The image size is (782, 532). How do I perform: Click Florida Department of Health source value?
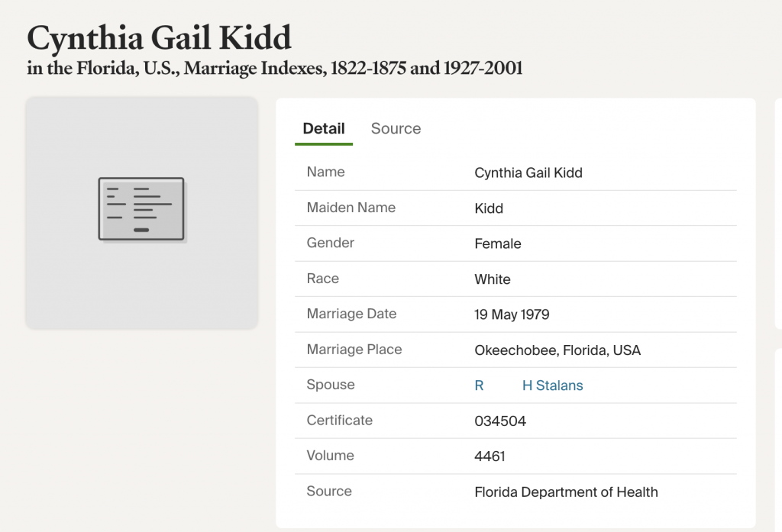coord(566,492)
